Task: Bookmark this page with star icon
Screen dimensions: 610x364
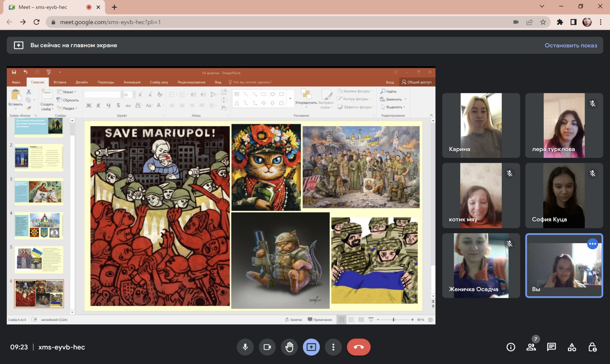Action: [x=543, y=22]
